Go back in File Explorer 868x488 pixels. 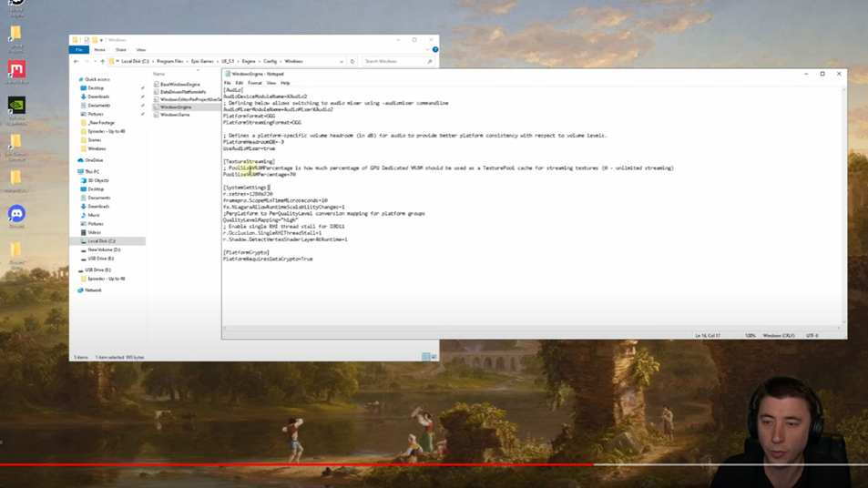pyautogui.click(x=77, y=61)
